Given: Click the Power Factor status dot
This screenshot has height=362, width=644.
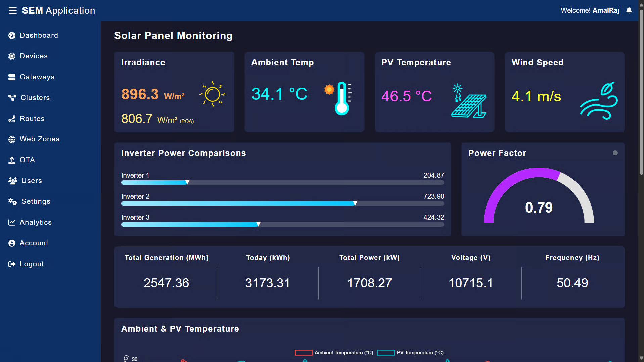Looking at the screenshot, I should (615, 153).
